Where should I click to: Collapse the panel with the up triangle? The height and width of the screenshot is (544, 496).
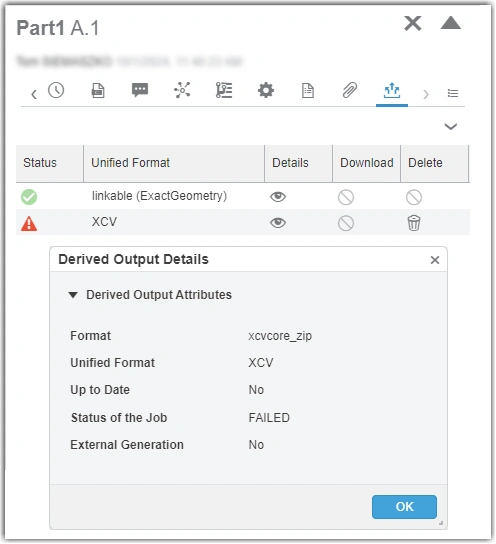(x=451, y=23)
